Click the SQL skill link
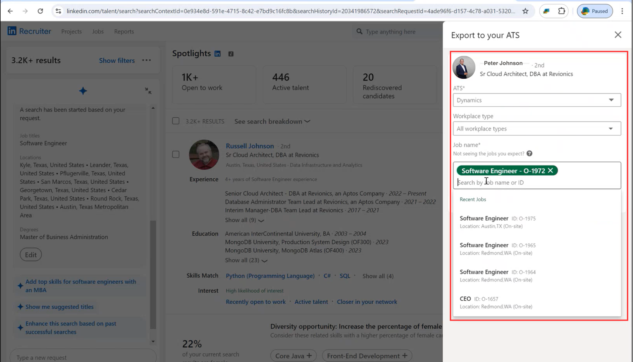Image resolution: width=644 pixels, height=362 pixels. (x=345, y=276)
